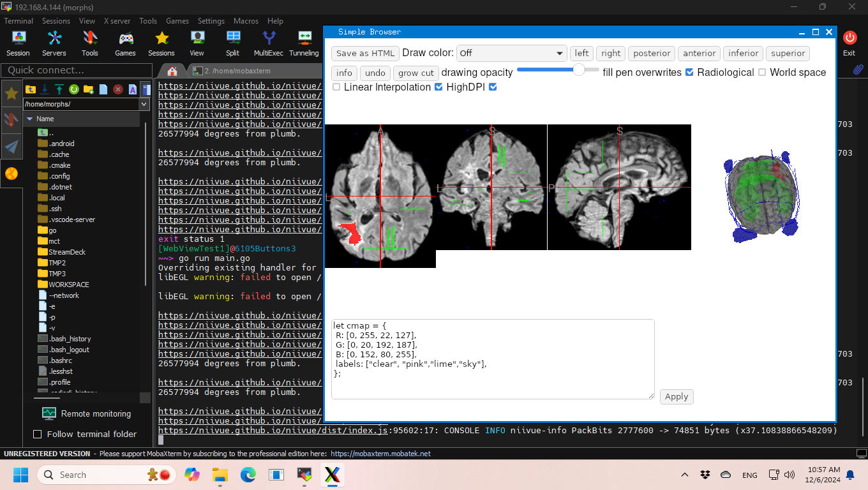Click the red delete X icon

pos(118,89)
